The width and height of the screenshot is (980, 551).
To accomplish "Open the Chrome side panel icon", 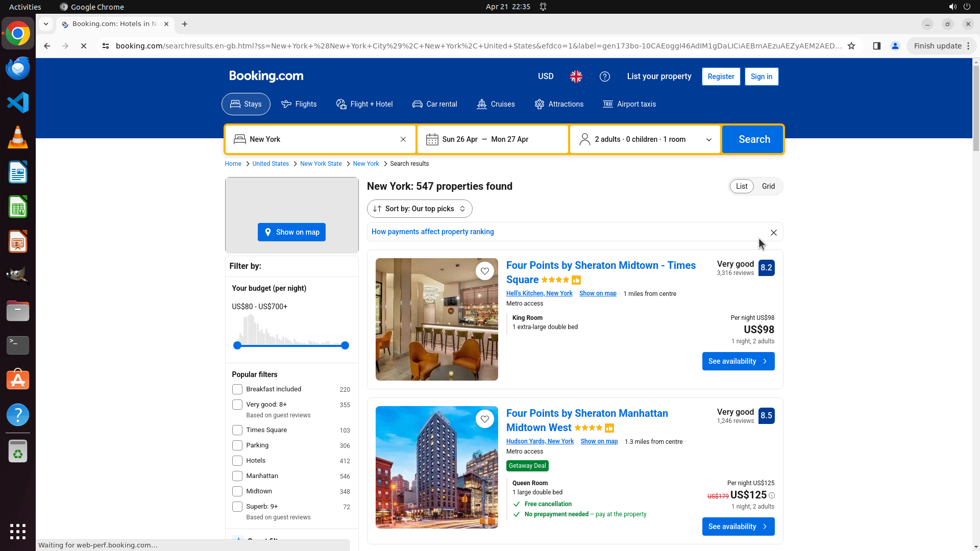I will point(876,46).
